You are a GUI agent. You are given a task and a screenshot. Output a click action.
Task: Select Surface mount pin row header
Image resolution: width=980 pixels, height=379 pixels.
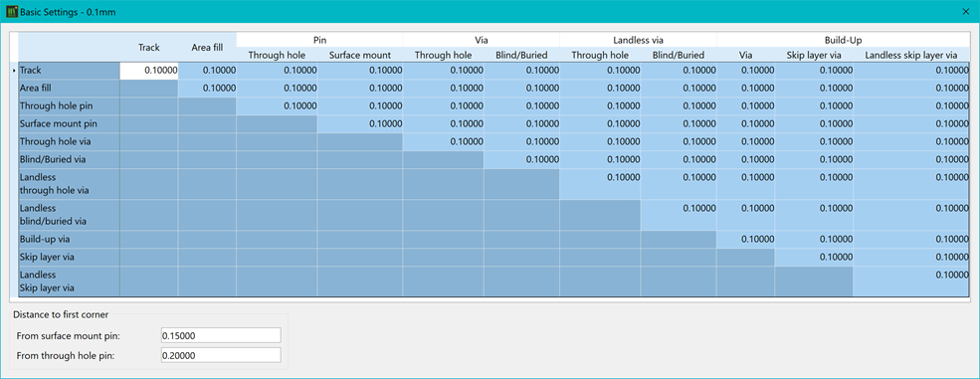click(69, 123)
